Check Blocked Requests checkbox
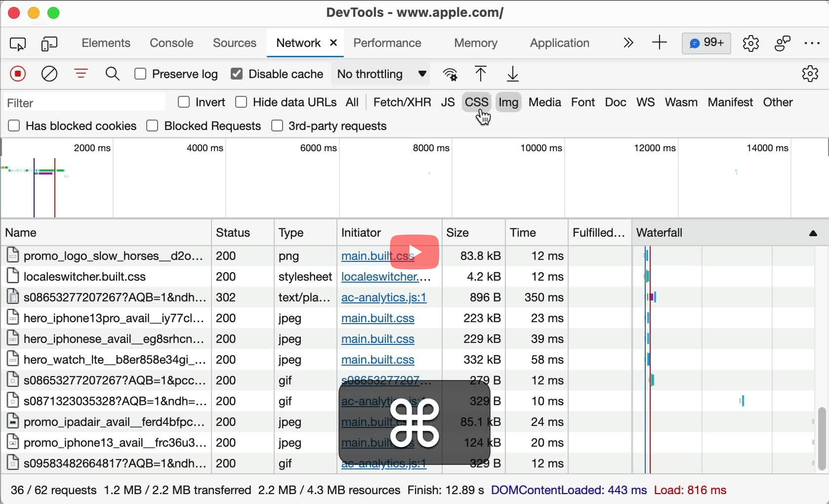The width and height of the screenshot is (829, 504). coord(152,126)
